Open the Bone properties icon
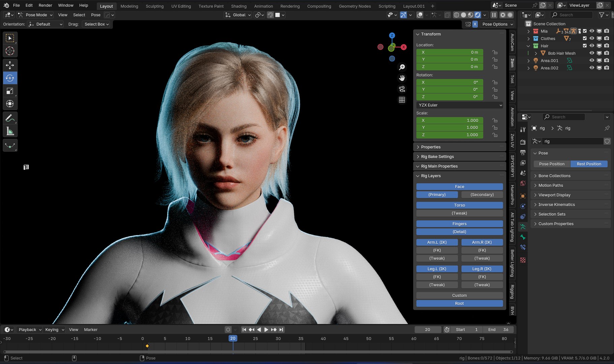The height and width of the screenshot is (364, 614). [x=523, y=237]
